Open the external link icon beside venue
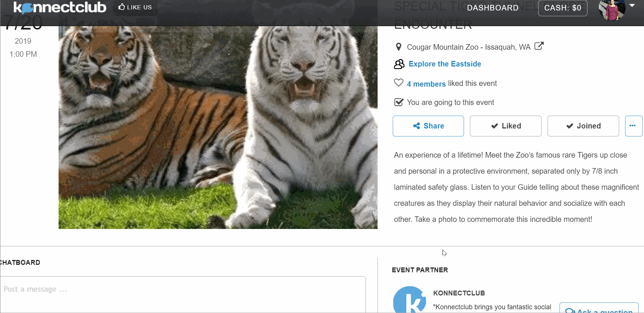 point(539,46)
